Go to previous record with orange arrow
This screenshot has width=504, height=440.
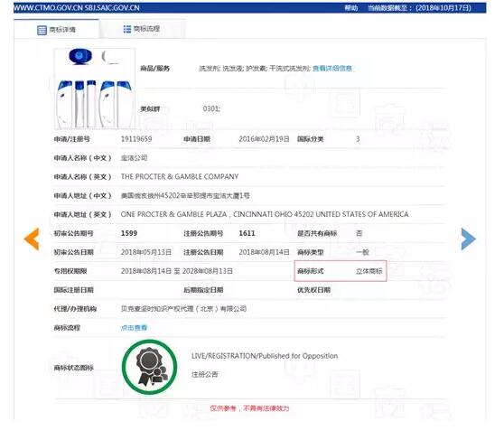(x=32, y=239)
